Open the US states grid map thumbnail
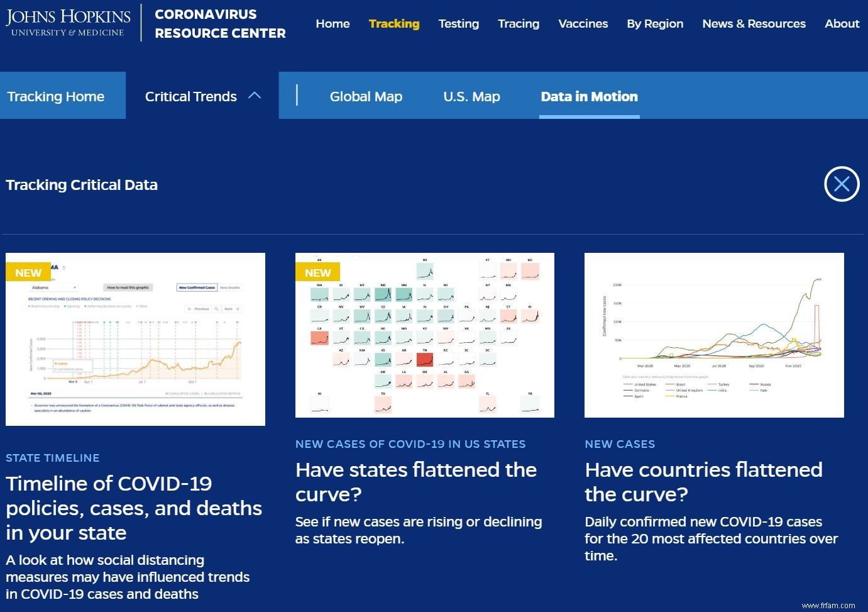 425,335
